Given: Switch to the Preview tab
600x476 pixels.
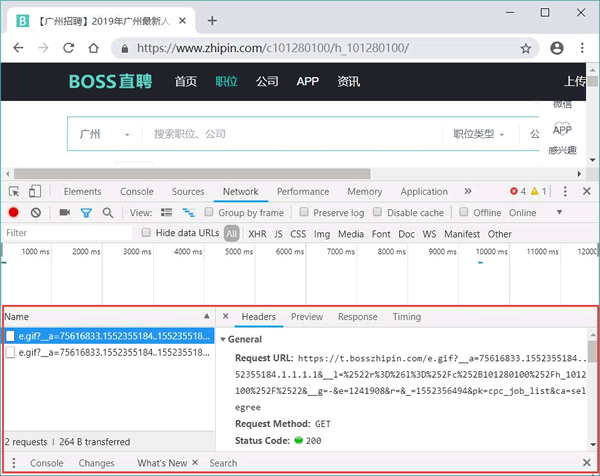Looking at the screenshot, I should [x=307, y=316].
